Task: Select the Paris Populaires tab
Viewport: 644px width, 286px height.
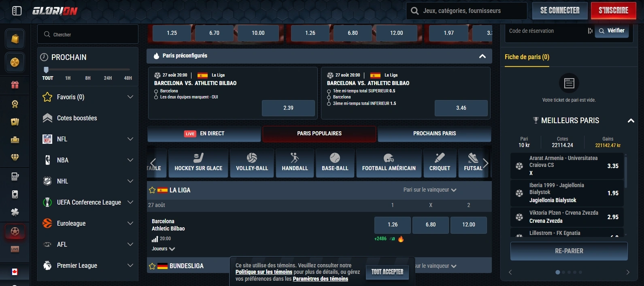Action: coord(319,134)
